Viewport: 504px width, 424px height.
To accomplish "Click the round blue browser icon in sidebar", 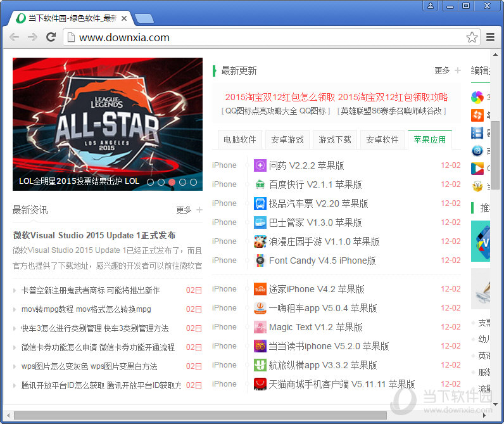I will point(477,151).
